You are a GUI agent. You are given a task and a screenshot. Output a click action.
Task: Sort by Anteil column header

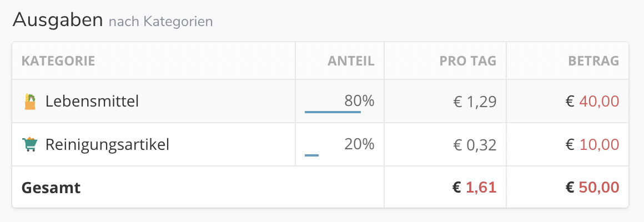351,60
